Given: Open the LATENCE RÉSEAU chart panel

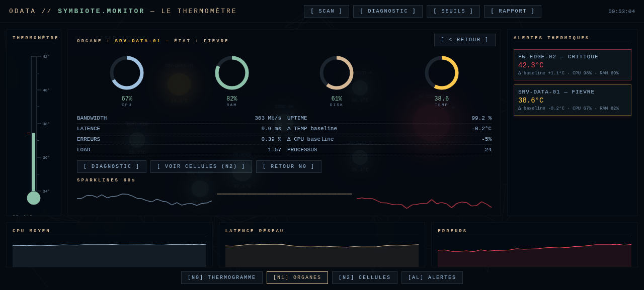Looking at the screenshot, I should pyautogui.click(x=322, y=245).
